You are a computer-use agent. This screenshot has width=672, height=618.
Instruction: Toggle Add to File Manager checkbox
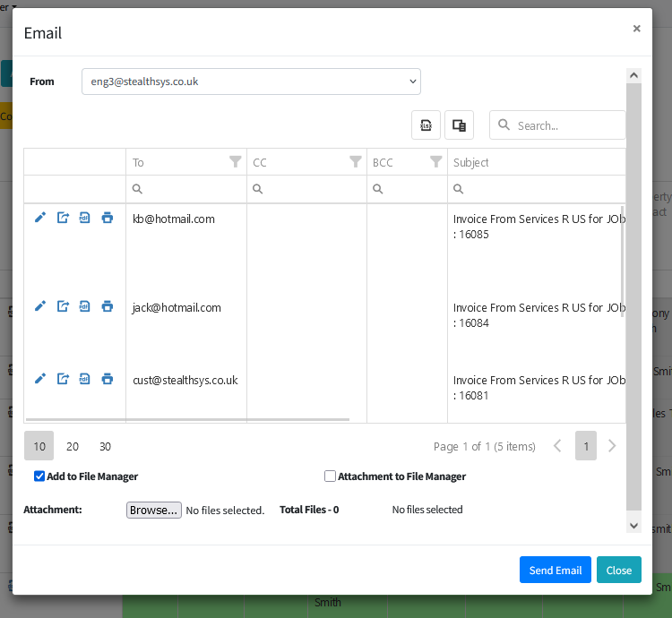(39, 476)
